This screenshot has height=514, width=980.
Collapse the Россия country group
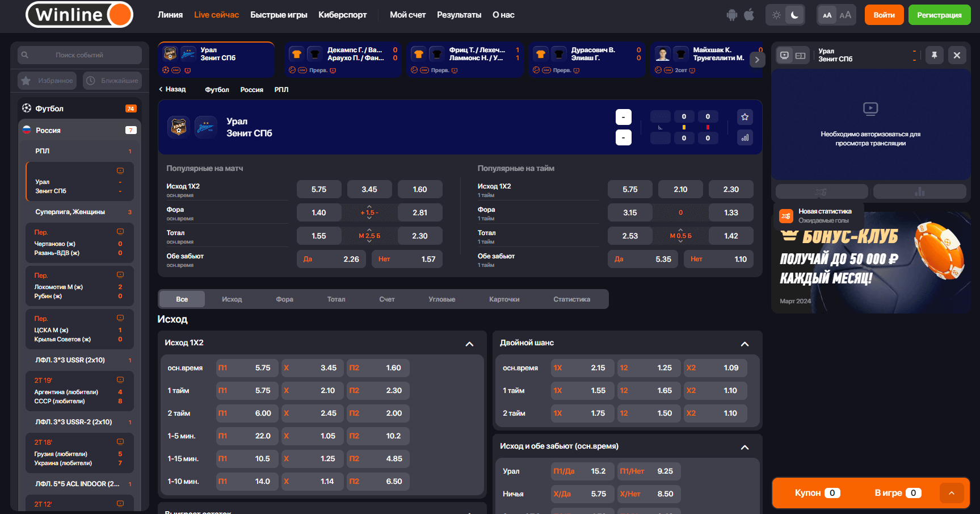point(79,130)
